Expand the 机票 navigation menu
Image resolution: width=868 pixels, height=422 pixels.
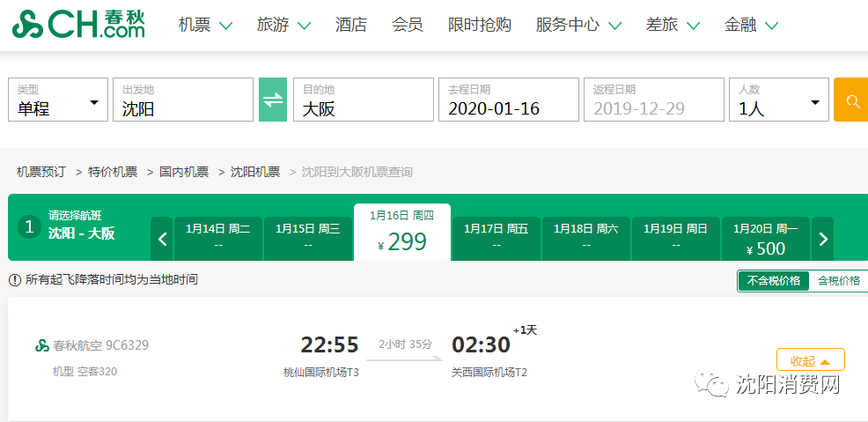click(205, 25)
